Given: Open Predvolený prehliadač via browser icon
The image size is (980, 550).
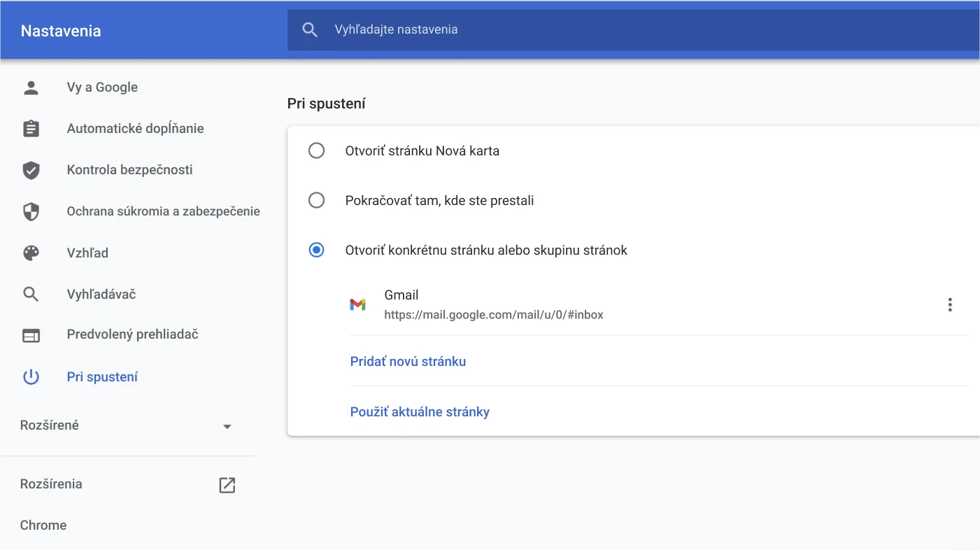Looking at the screenshot, I should coord(31,335).
